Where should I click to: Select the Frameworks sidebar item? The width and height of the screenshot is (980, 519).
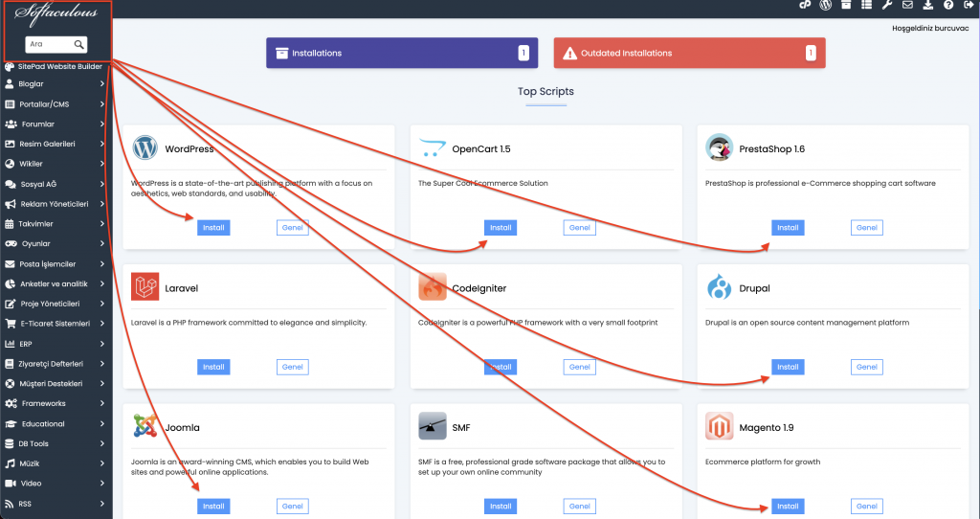(x=56, y=403)
